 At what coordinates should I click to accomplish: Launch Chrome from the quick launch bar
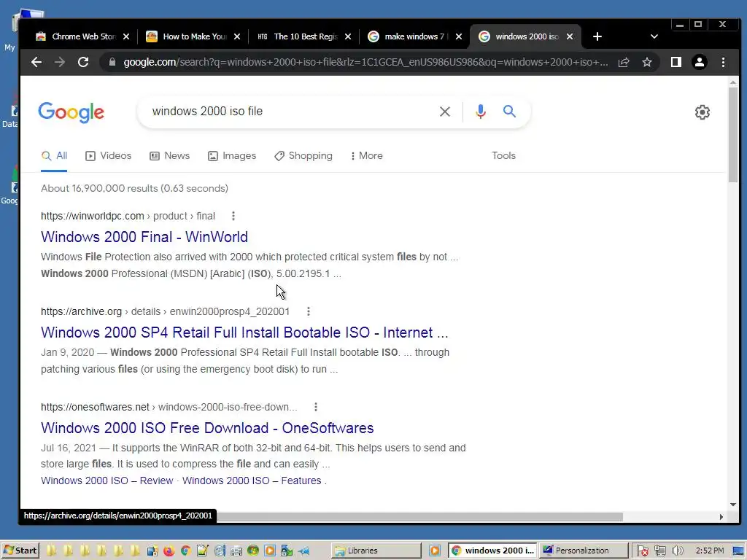point(186,551)
